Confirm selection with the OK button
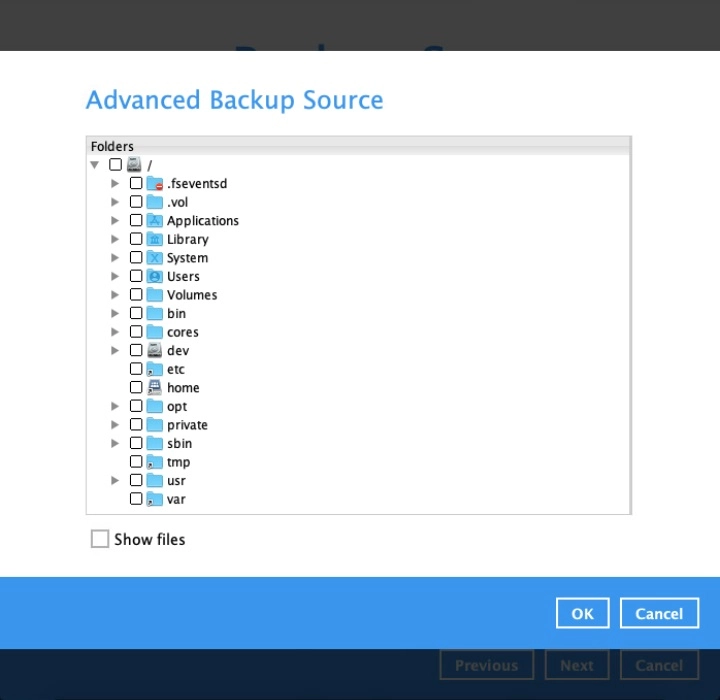 tap(582, 613)
